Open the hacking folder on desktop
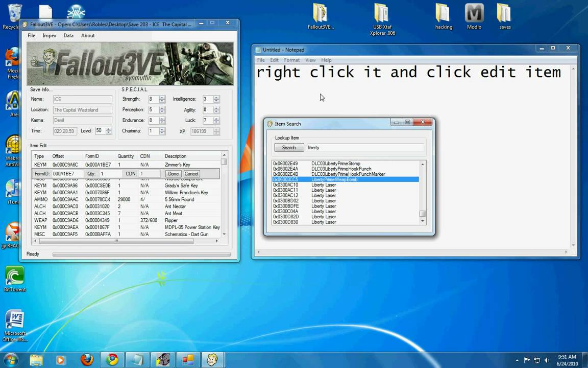 tap(444, 17)
